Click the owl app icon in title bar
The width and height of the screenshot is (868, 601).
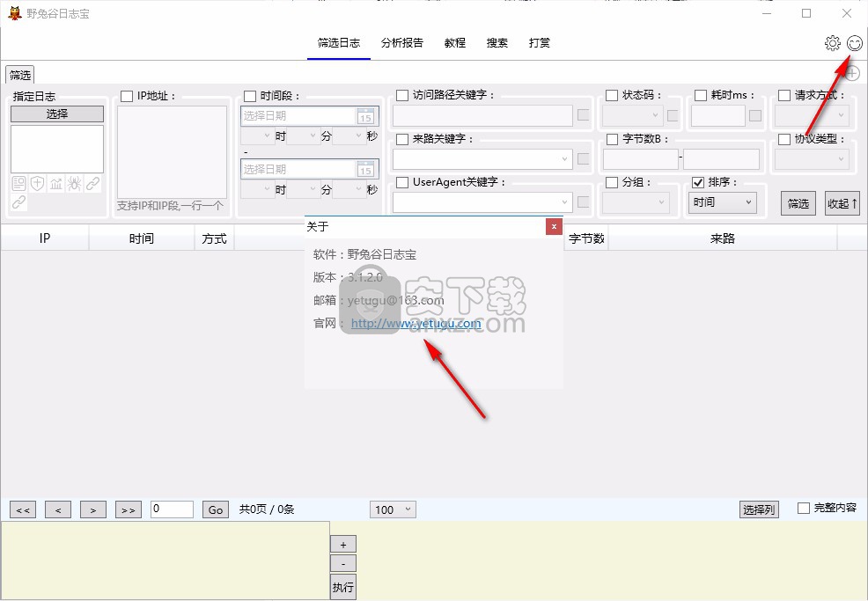(14, 13)
